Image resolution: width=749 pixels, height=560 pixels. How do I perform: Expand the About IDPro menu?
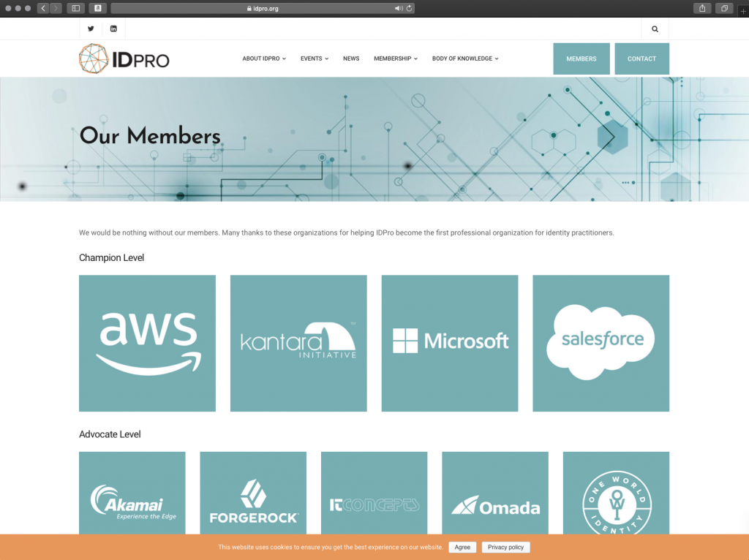[x=264, y=58]
